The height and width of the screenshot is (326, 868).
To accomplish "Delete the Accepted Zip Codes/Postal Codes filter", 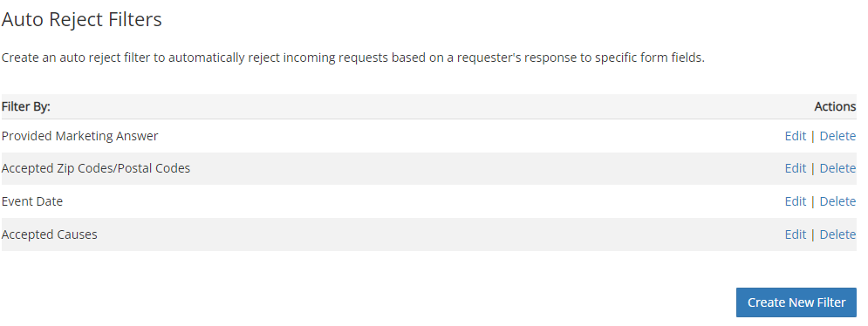I will (x=837, y=168).
